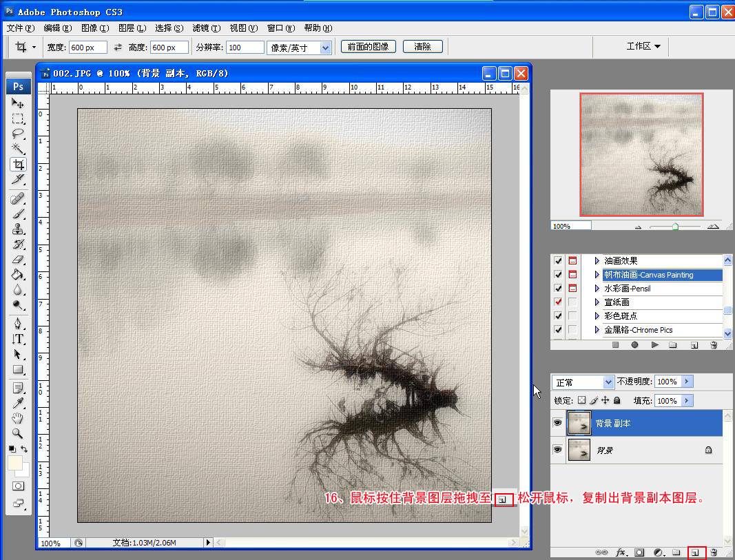Viewport: 735px width, 560px height.
Task: Toggle the 宣纸画 action checkbox
Action: pyautogui.click(x=558, y=302)
